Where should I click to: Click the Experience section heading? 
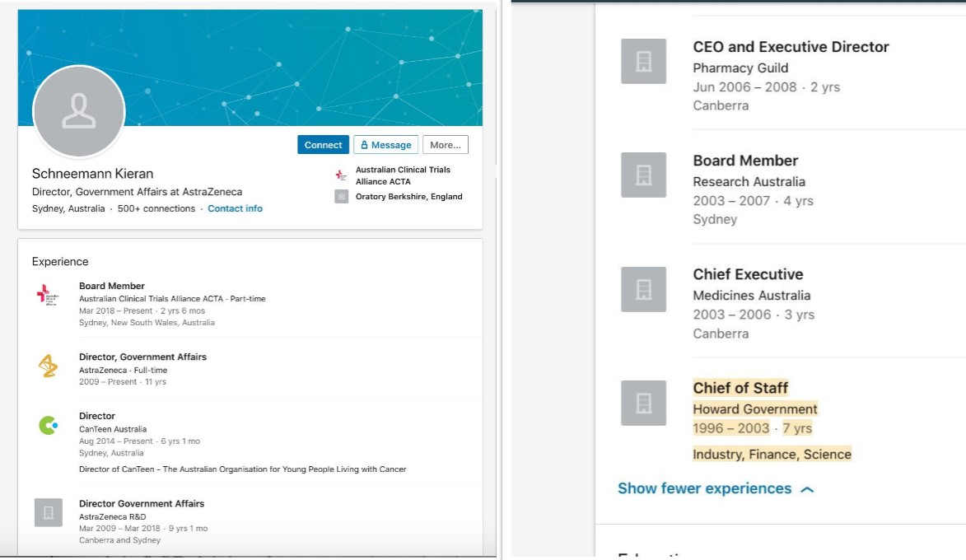pos(60,262)
